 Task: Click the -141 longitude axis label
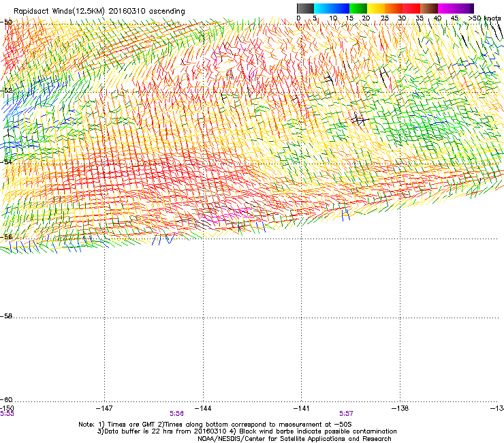(302, 408)
